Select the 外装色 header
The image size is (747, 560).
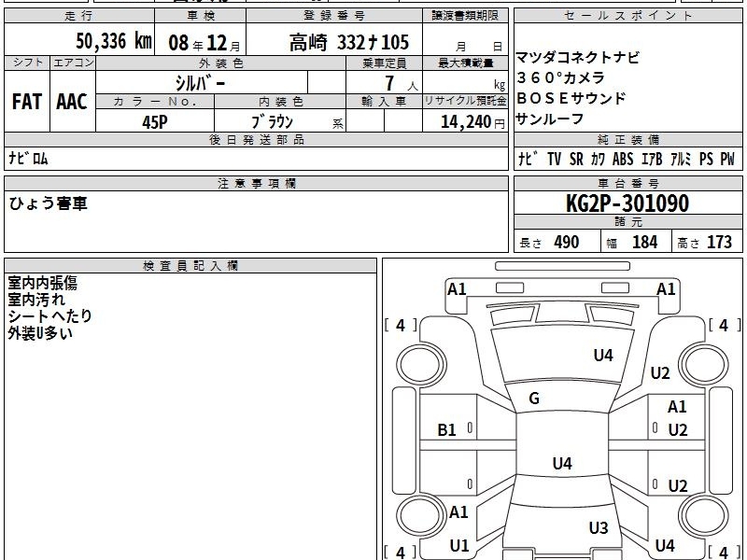coord(221,63)
